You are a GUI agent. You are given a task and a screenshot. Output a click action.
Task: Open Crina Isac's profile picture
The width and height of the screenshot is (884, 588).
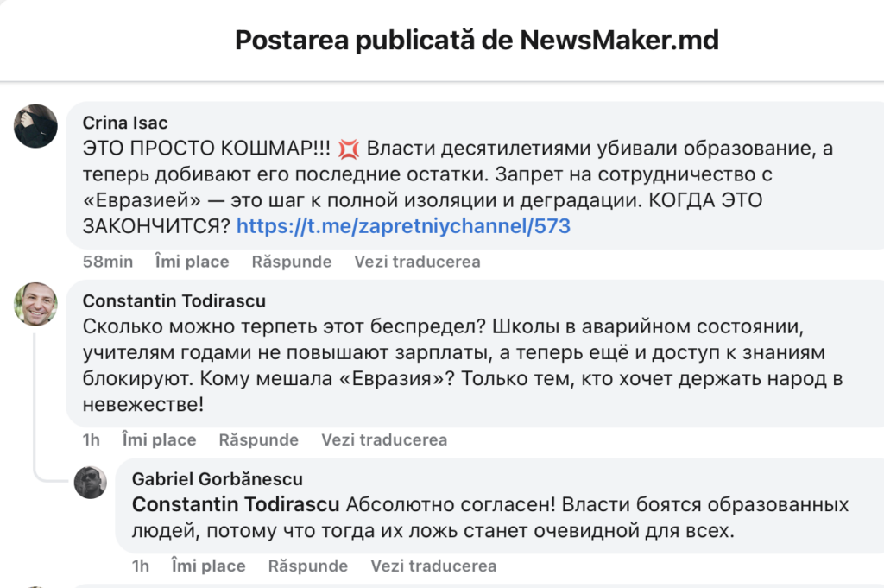pos(35,126)
